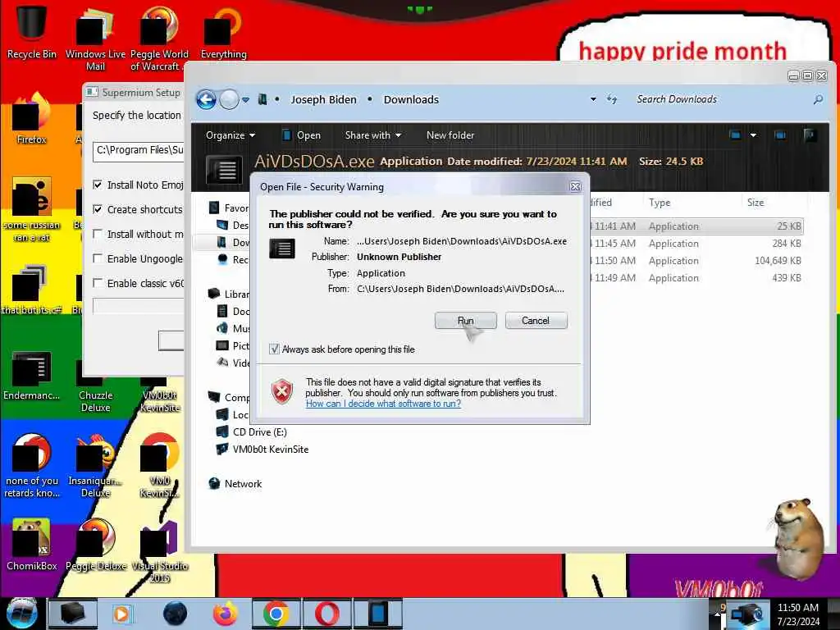Select the 104,649 KB Application file row
The image size is (840, 630).
click(x=696, y=260)
